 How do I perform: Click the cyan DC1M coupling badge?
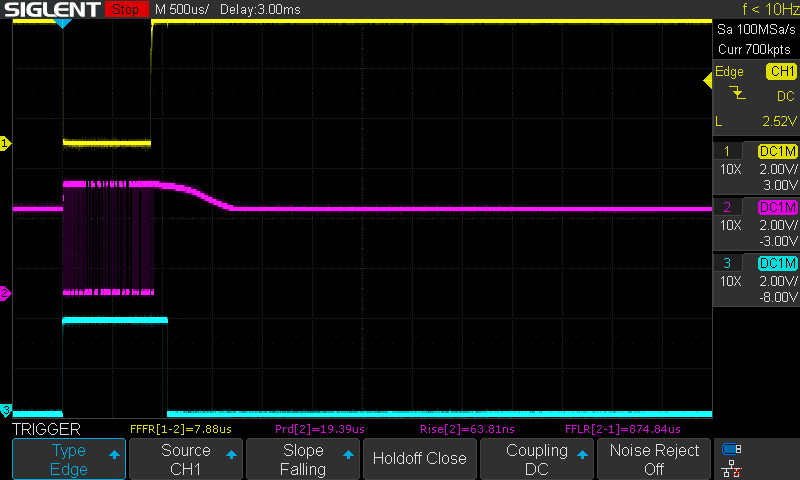click(778, 264)
